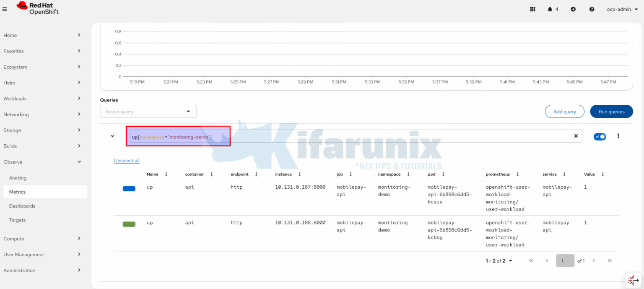Expand the Administration navigation section
Image resolution: width=644 pixels, height=289 pixels.
tap(42, 271)
